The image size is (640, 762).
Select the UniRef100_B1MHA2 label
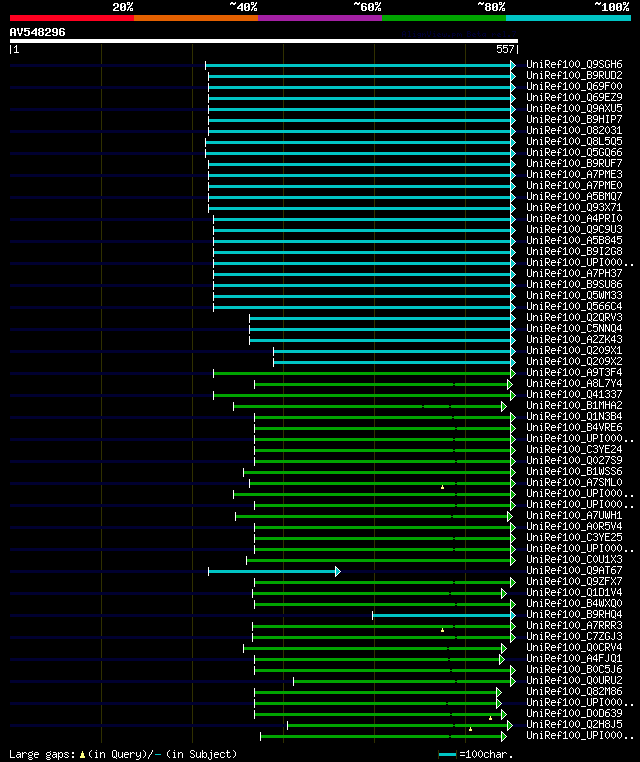pyautogui.click(x=574, y=405)
